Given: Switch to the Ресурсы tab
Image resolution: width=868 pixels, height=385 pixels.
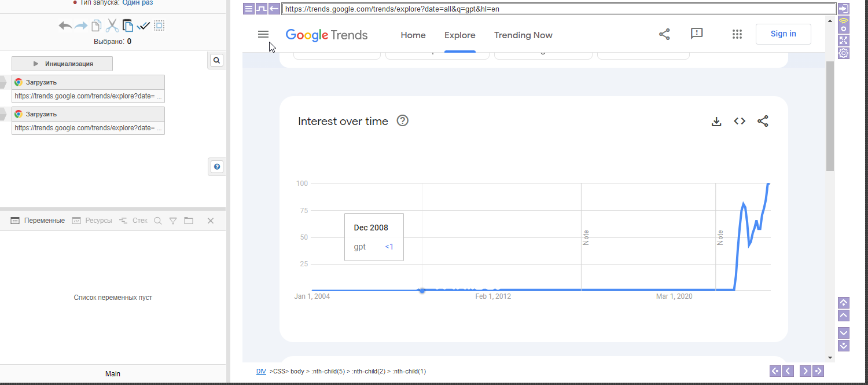Looking at the screenshot, I should (x=92, y=221).
